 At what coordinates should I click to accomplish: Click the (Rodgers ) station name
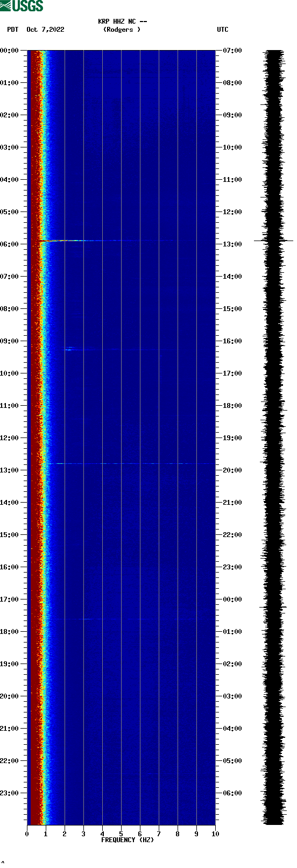(x=122, y=30)
